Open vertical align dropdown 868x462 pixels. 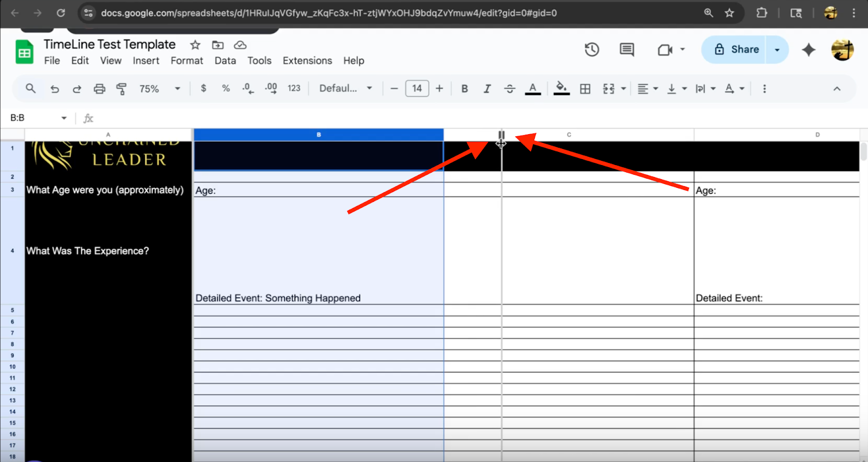(676, 88)
